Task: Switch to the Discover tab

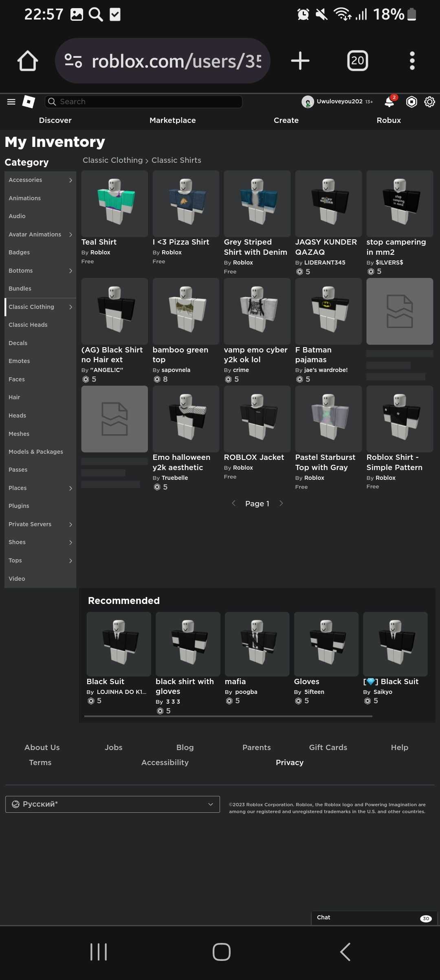Action: coord(55,120)
